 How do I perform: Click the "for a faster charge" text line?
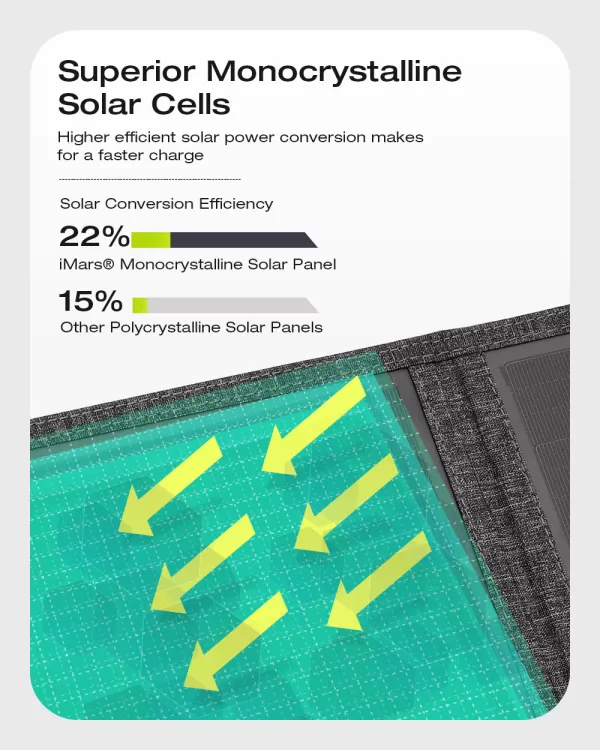pyautogui.click(x=131, y=155)
